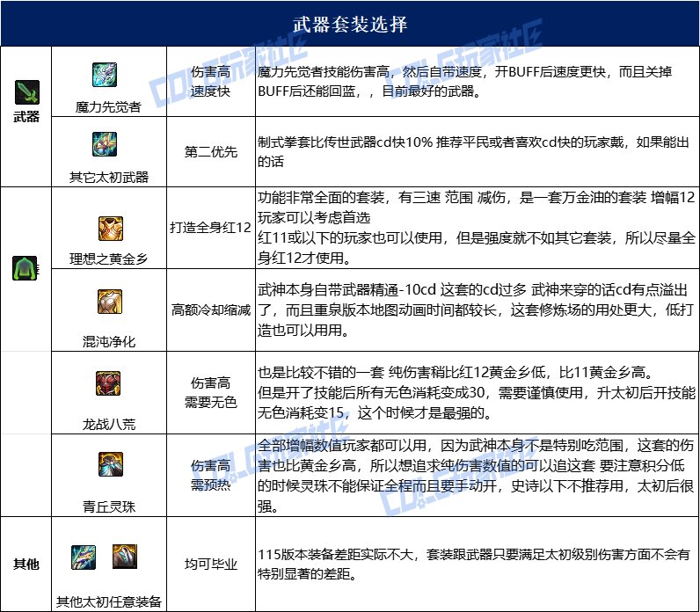Select the description starting 115版本装备差距
700x612 pixels.
(474, 565)
